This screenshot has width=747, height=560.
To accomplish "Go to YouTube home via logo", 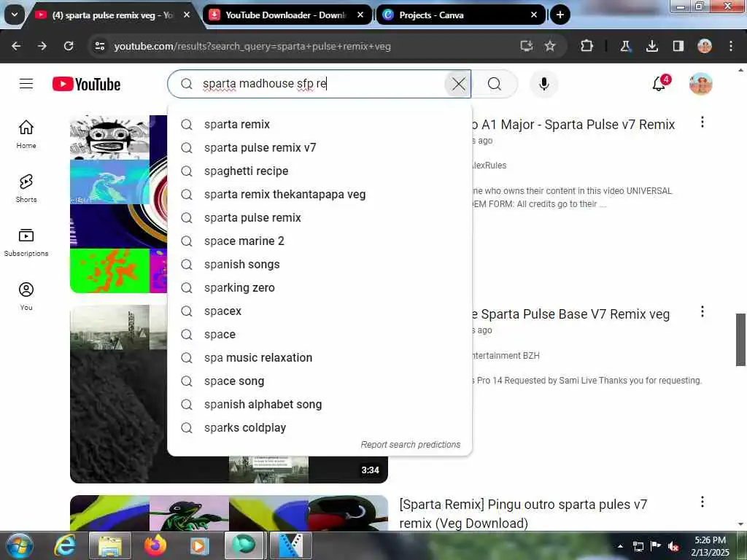I will click(86, 85).
